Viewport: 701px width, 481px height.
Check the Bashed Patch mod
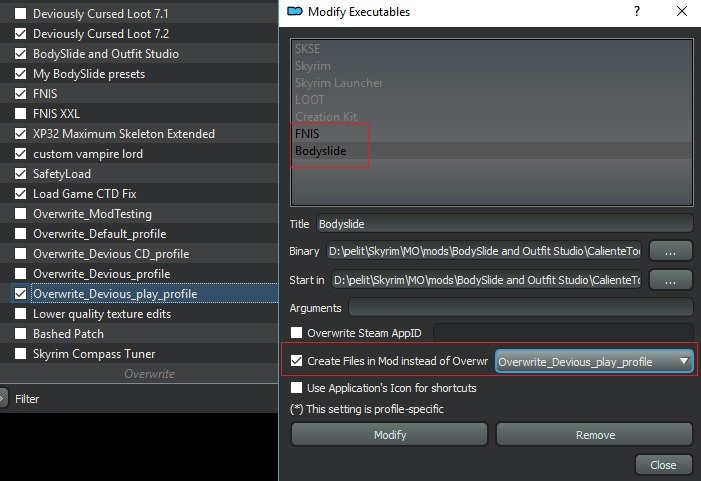(21, 333)
